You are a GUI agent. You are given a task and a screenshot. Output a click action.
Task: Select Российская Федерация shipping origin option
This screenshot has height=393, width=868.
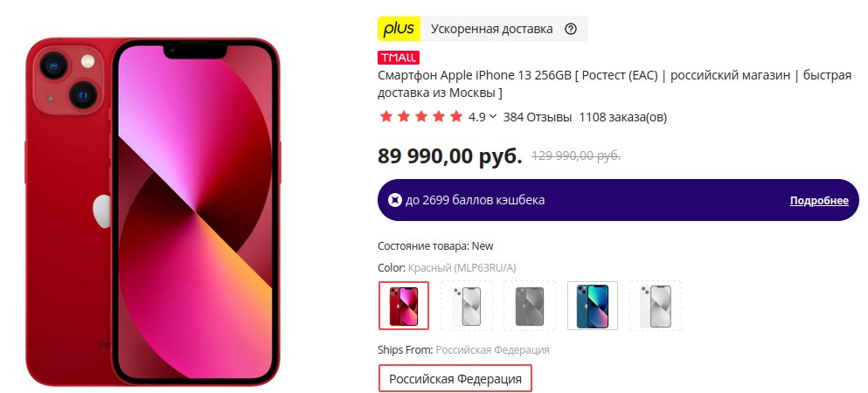(x=455, y=379)
